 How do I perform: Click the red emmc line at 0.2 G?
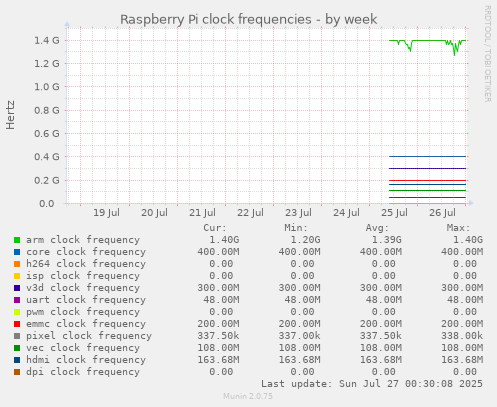[x=428, y=180]
